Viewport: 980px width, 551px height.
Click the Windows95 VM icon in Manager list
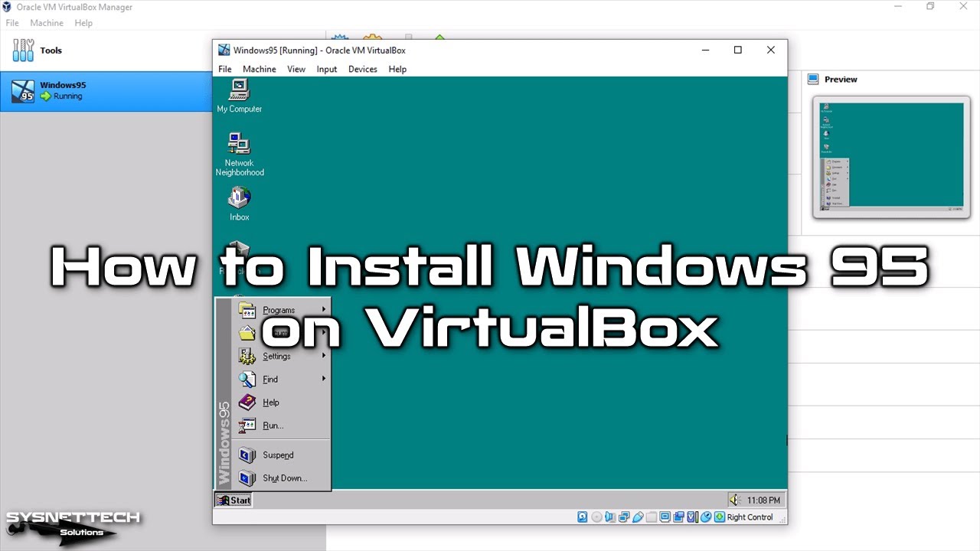(23, 90)
